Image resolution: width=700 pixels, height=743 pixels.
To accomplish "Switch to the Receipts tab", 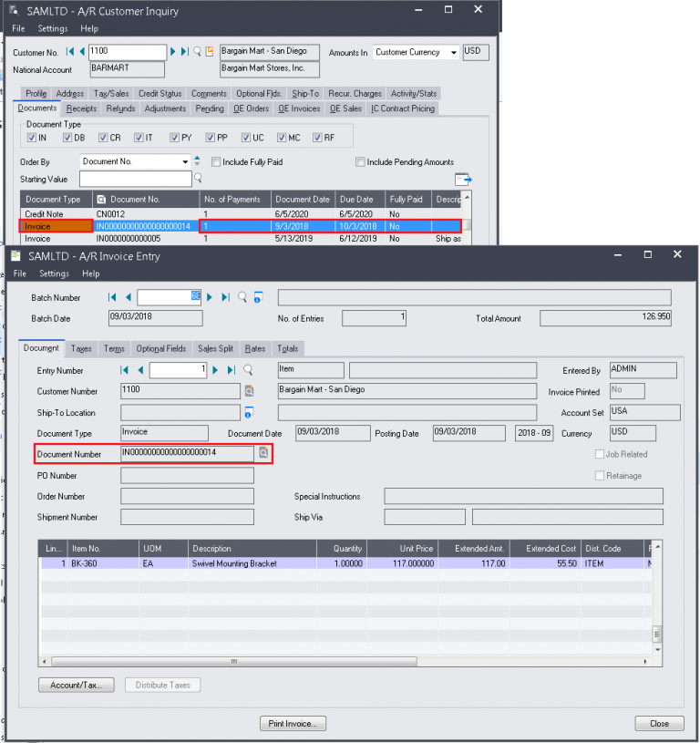I will pyautogui.click(x=81, y=108).
